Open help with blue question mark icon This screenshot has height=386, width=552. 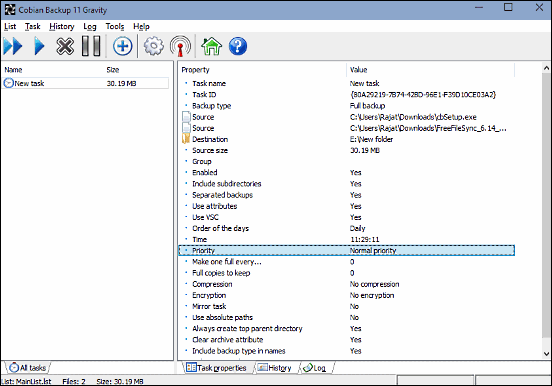click(x=238, y=46)
